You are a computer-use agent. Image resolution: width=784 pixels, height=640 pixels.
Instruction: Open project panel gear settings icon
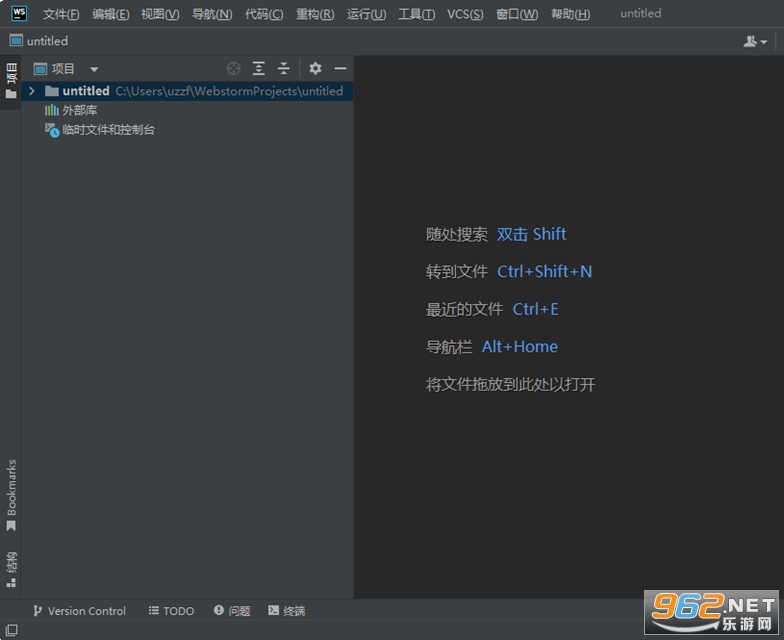click(315, 68)
